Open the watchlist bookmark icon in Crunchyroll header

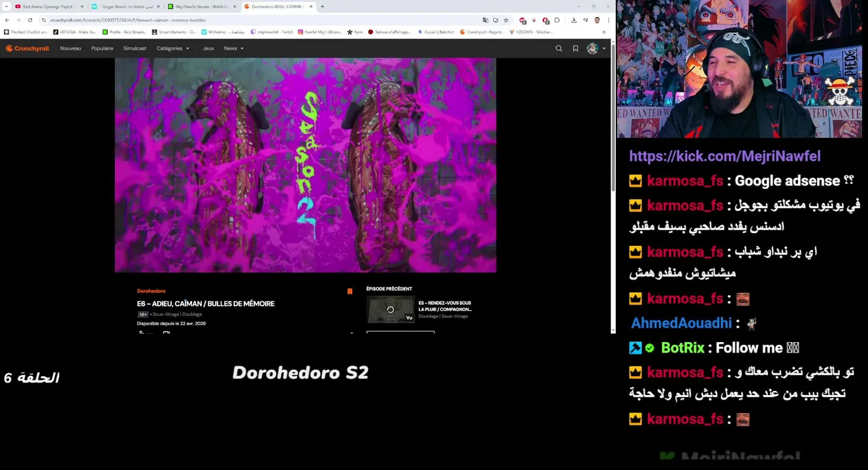tap(575, 48)
